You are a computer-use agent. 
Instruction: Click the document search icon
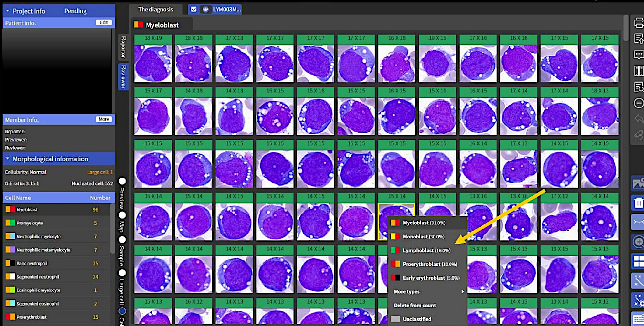pyautogui.click(x=639, y=87)
